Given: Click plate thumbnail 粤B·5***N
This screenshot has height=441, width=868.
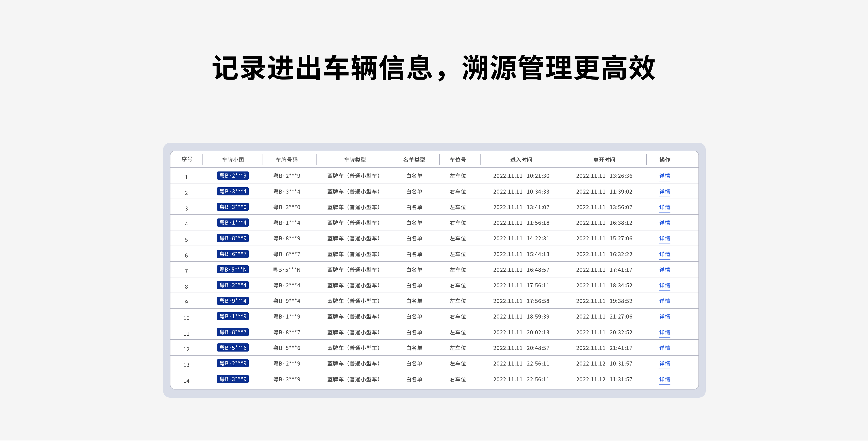Looking at the screenshot, I should (233, 270).
